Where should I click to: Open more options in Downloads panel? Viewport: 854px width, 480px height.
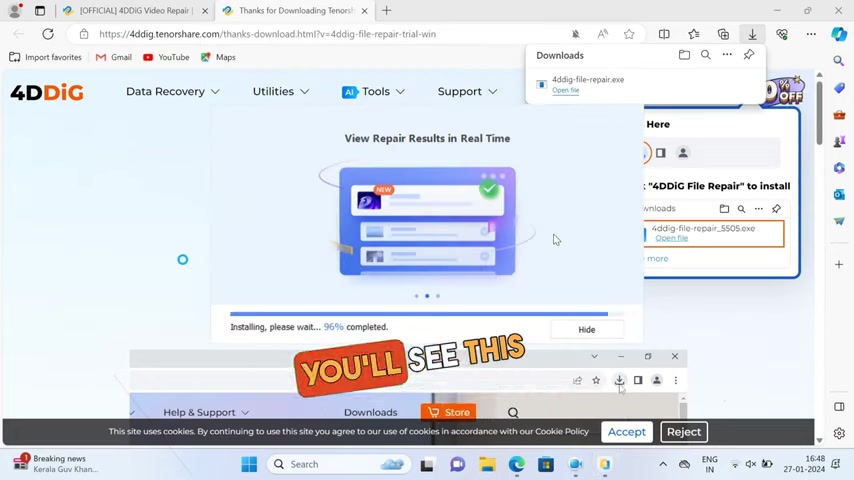(727, 54)
